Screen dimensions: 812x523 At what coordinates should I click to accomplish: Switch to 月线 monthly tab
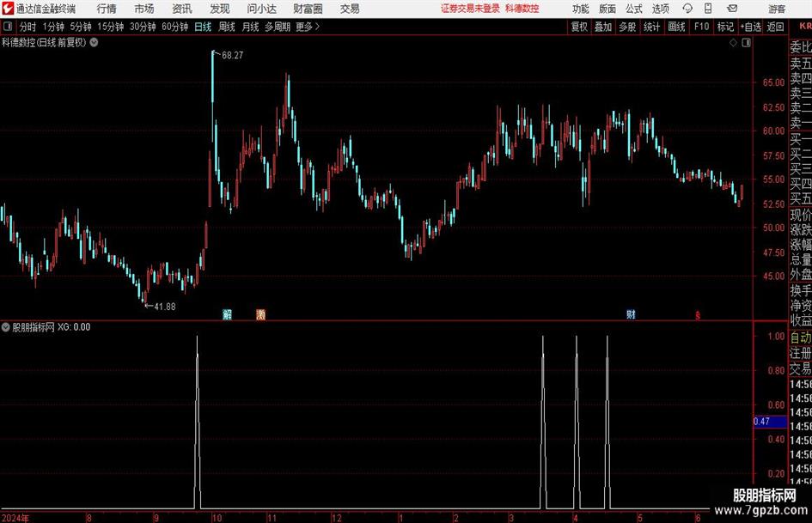tap(250, 27)
